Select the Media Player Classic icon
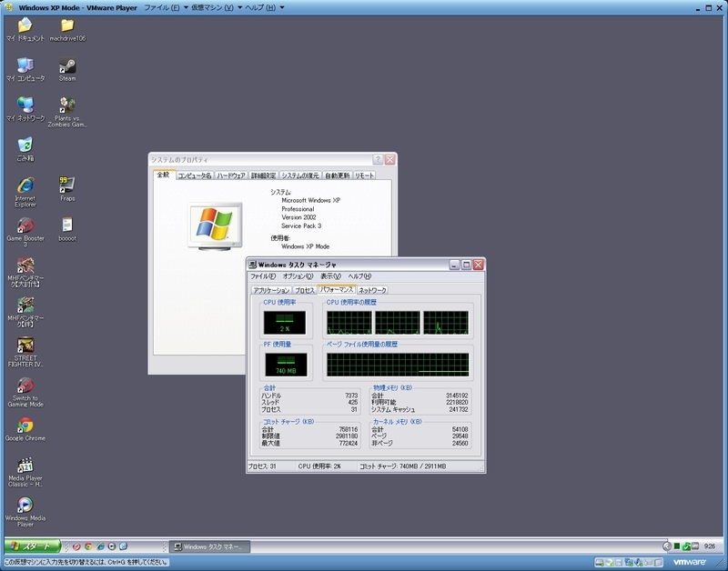Image resolution: width=728 pixels, height=571 pixels. tap(25, 472)
